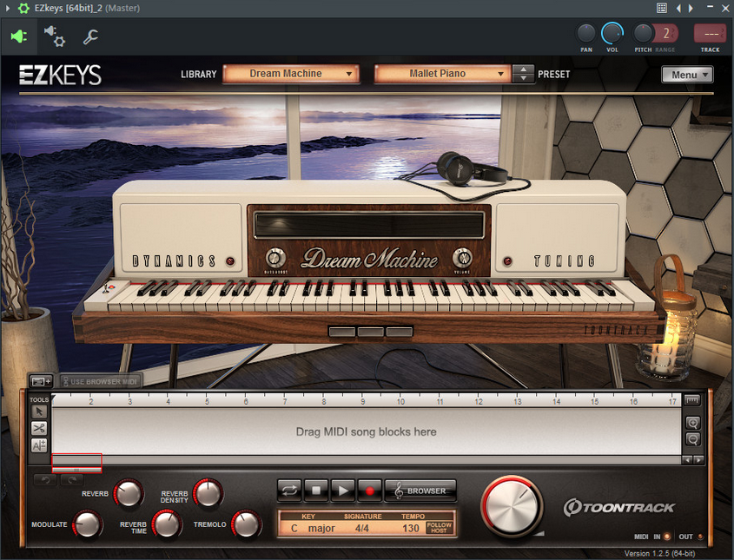Click the Toontrack logo
This screenshot has height=560, width=734.
click(618, 508)
